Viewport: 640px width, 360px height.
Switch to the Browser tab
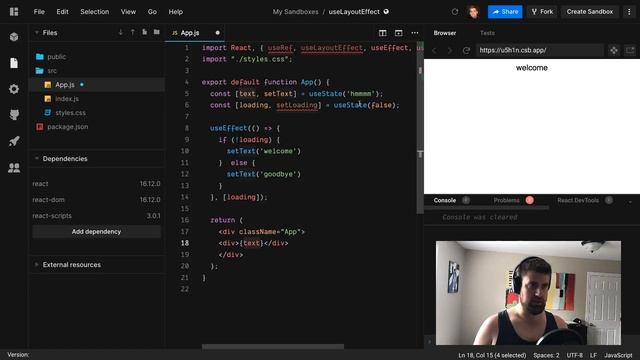[x=445, y=33]
